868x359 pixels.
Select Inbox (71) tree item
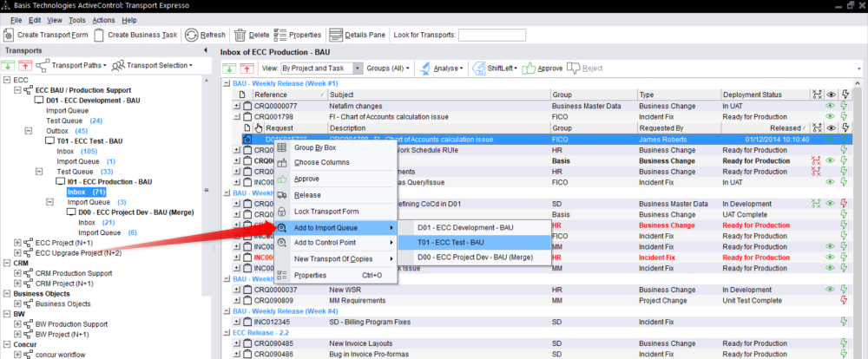(x=86, y=192)
